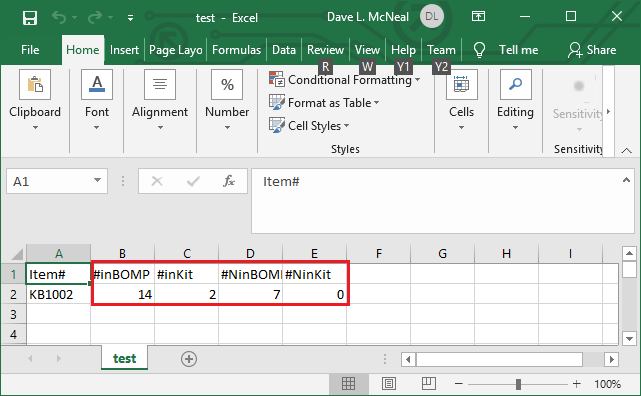Open the Clipboard group paste icon
641x396 pixels.
(x=35, y=85)
